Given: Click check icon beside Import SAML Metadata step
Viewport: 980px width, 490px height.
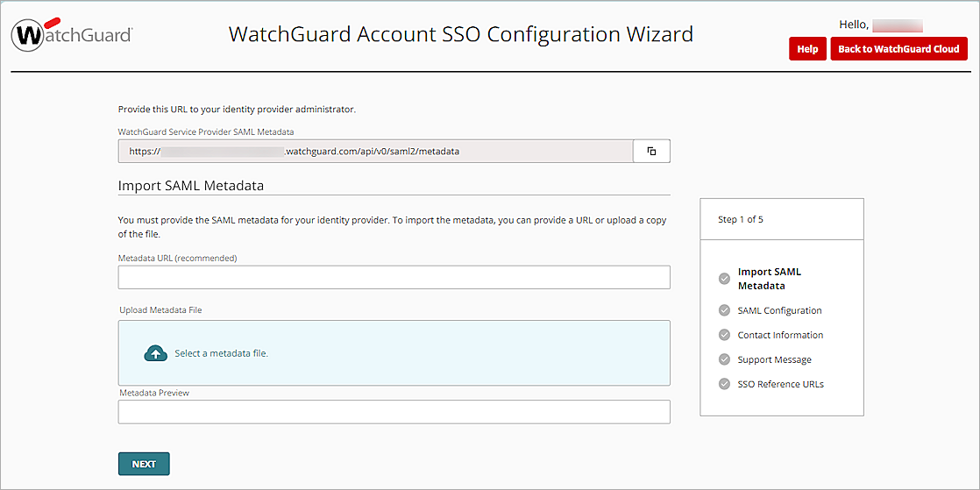Looking at the screenshot, I should pyautogui.click(x=724, y=279).
